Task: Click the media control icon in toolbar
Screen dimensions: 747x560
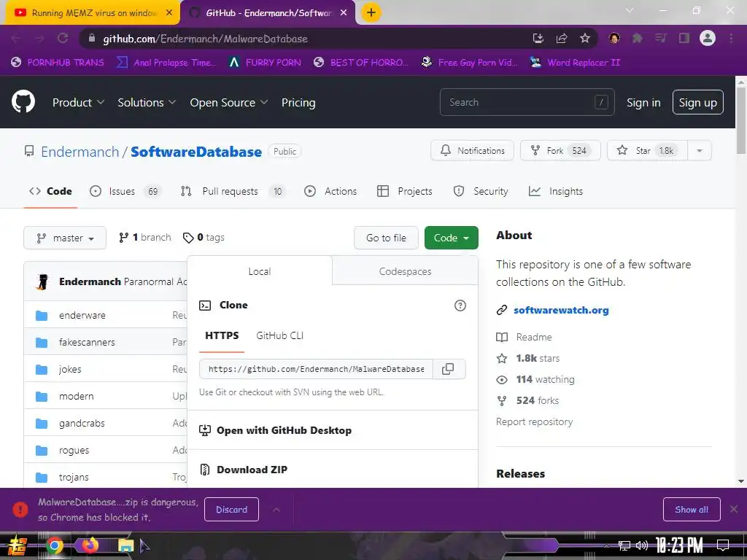Action: [x=661, y=39]
